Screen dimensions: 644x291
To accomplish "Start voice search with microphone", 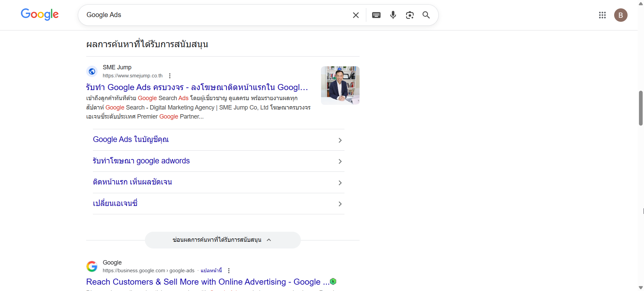I will tap(393, 15).
